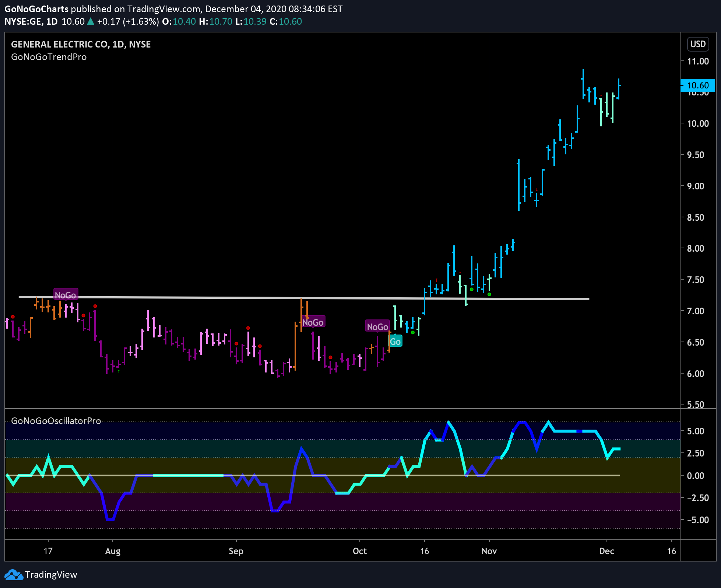Click the Sep date label on time axis
This screenshot has height=588, width=721.
tap(236, 551)
